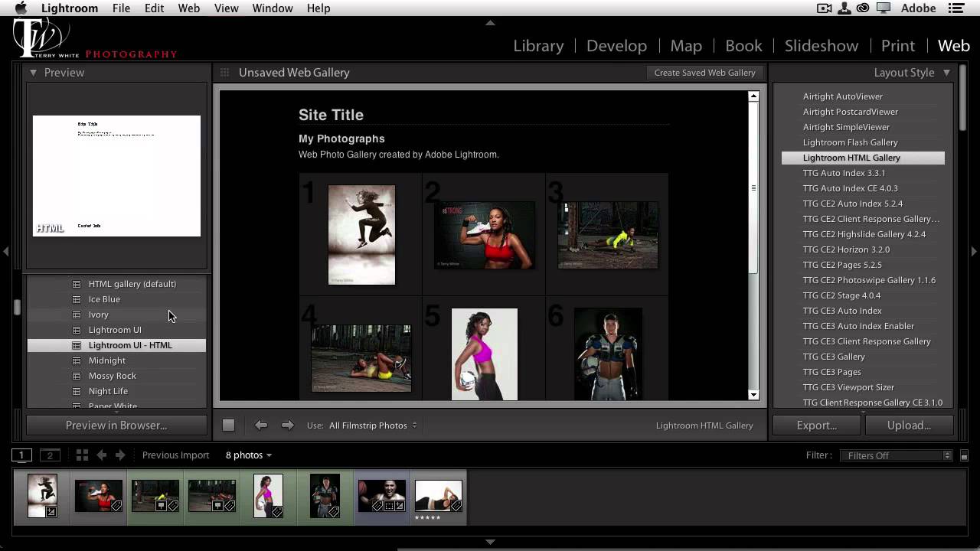This screenshot has height=551, width=980.
Task: Switch to the Library module
Action: pos(538,46)
